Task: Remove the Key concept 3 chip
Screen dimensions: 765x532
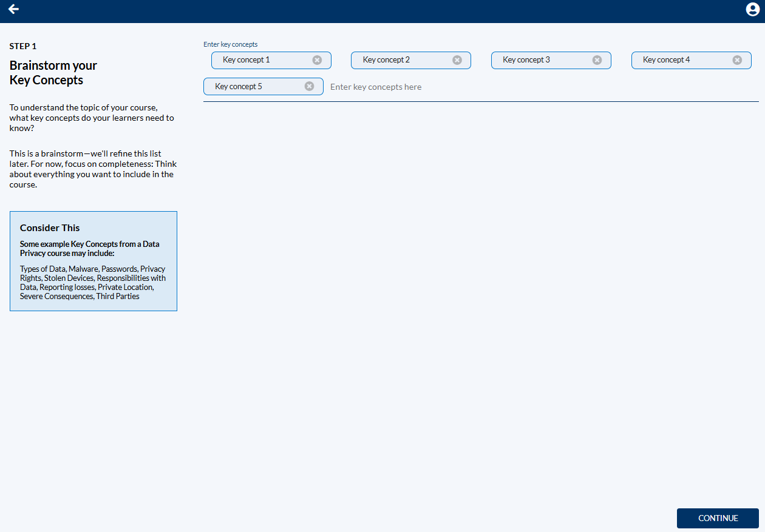Action: pos(597,60)
